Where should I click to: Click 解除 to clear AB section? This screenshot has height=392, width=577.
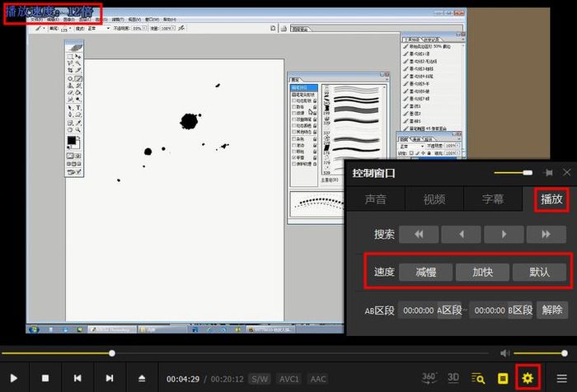(x=551, y=310)
